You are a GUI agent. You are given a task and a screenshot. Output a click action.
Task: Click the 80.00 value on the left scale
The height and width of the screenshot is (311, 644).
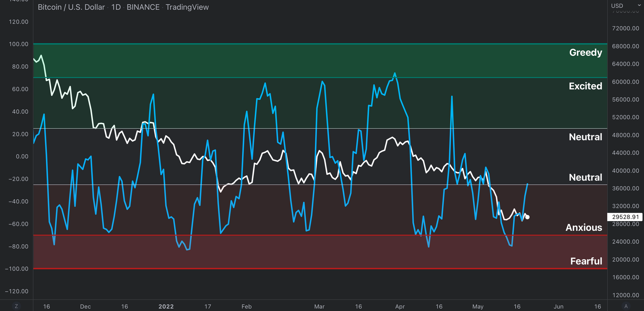tap(20, 67)
